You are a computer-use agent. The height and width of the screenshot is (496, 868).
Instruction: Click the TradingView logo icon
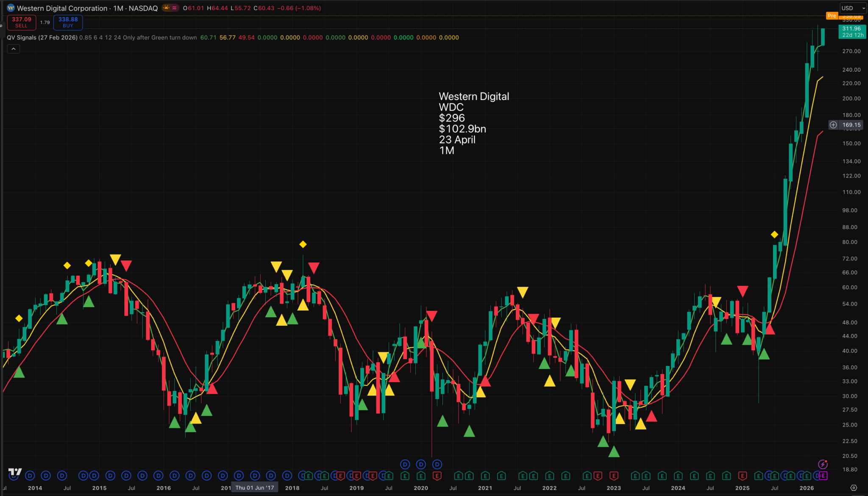(x=15, y=471)
